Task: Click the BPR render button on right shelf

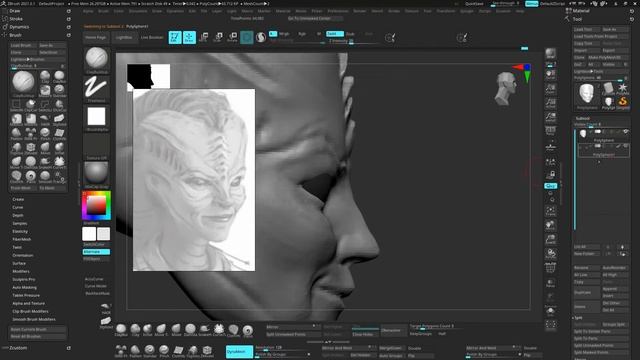Action: tap(551, 53)
